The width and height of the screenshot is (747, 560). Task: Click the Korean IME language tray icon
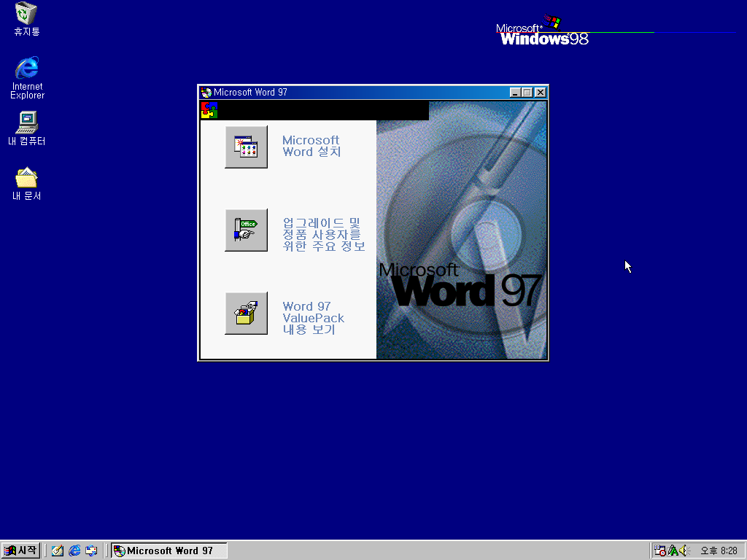pyautogui.click(x=673, y=551)
